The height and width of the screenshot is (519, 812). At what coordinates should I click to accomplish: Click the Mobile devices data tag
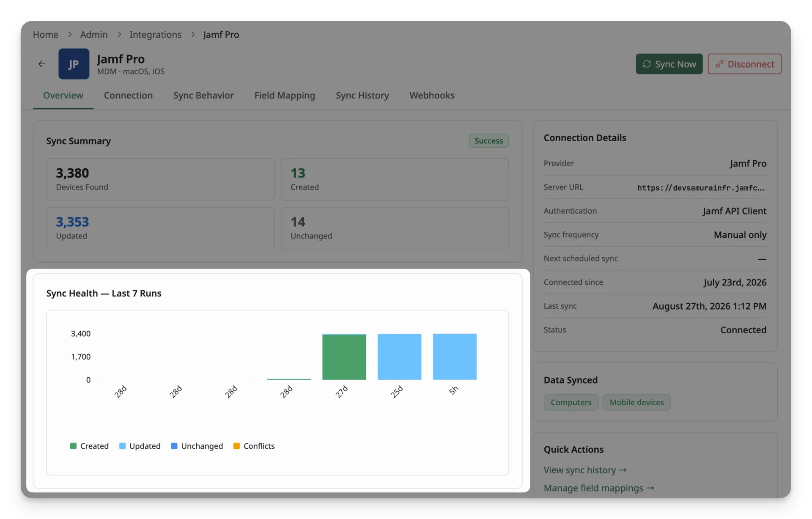pyautogui.click(x=636, y=402)
